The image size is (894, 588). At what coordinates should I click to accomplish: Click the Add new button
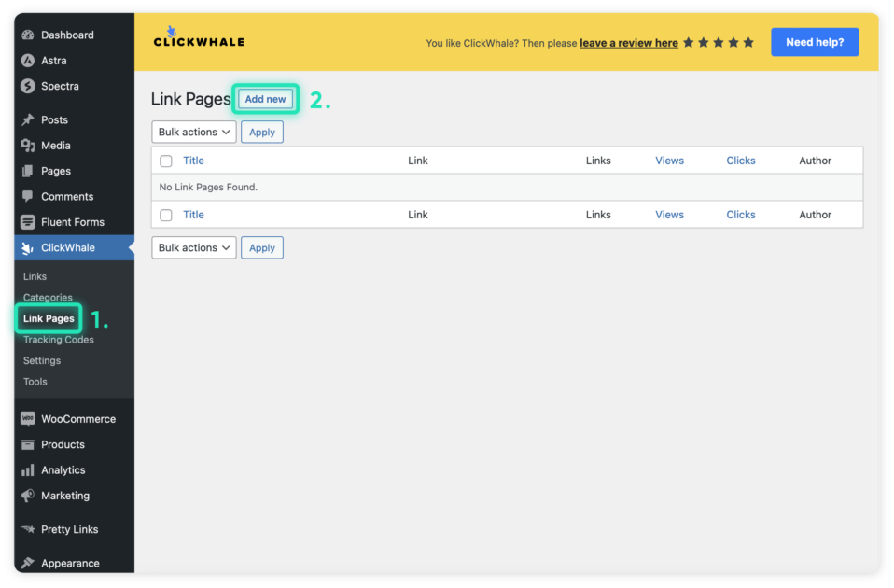pos(265,98)
